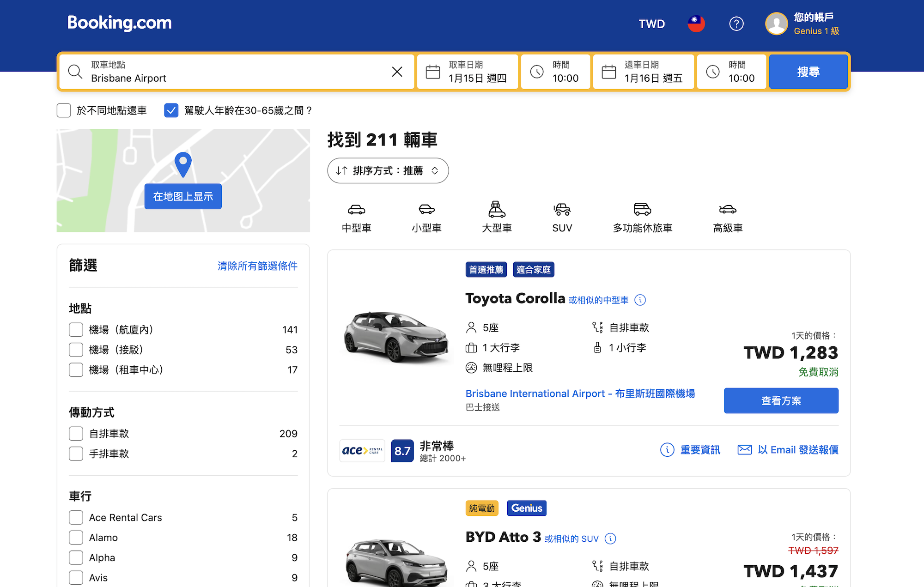Image resolution: width=924 pixels, height=587 pixels.
Task: Click the Toyota Corolla similar-car info icon
Action: 640,300
